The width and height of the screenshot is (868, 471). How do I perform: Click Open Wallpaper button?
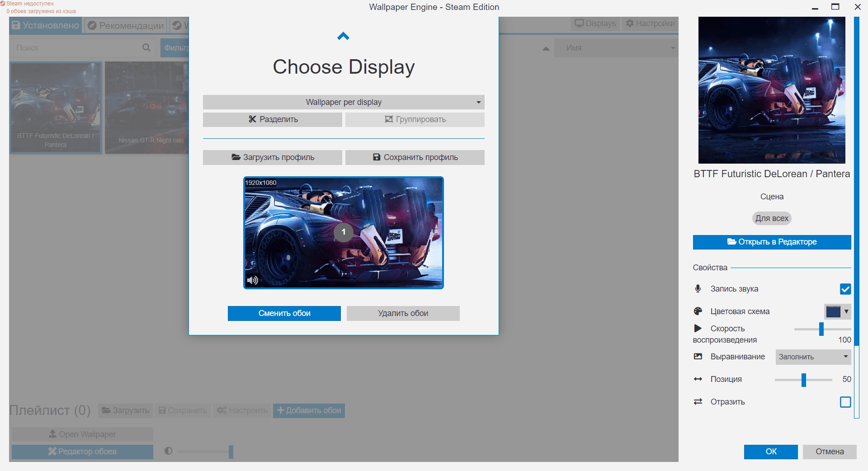click(82, 434)
